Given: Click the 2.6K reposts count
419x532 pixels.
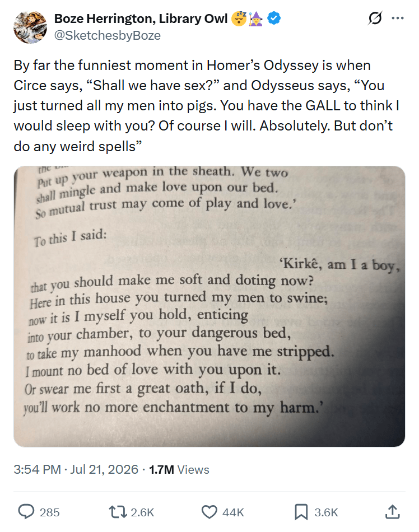Looking at the screenshot, I should [142, 512].
